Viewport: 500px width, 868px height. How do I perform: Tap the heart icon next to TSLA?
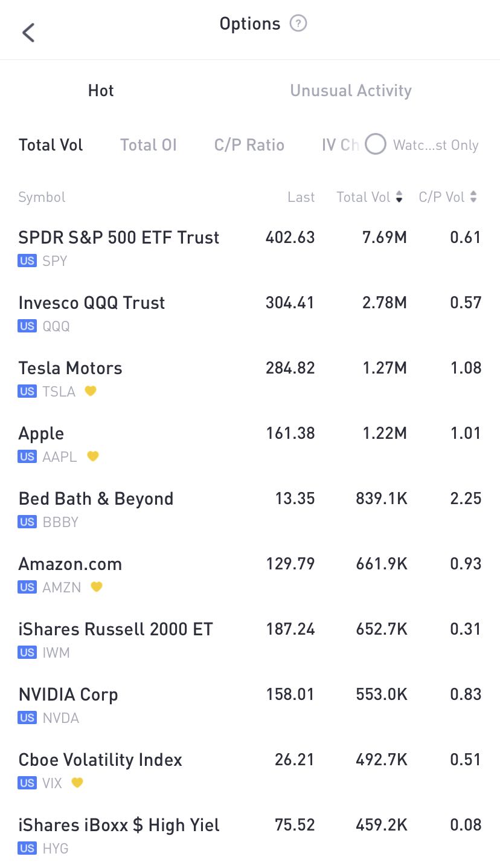pos(91,391)
